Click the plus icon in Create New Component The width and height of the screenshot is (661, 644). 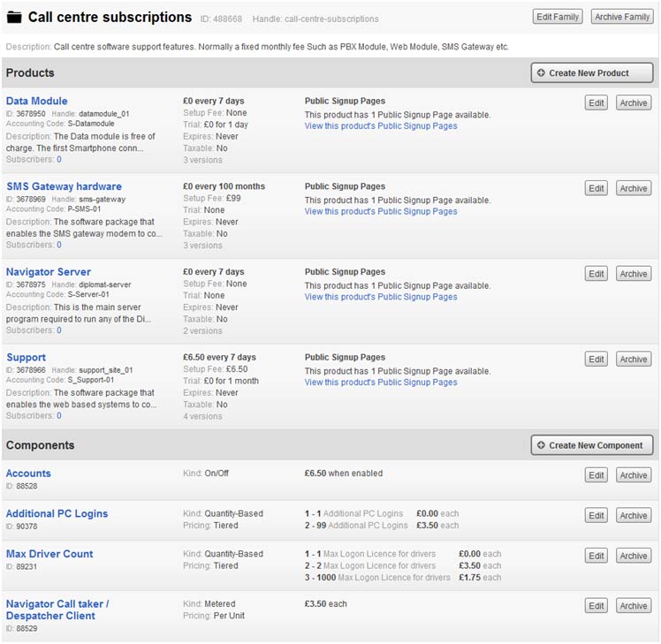[x=541, y=445]
